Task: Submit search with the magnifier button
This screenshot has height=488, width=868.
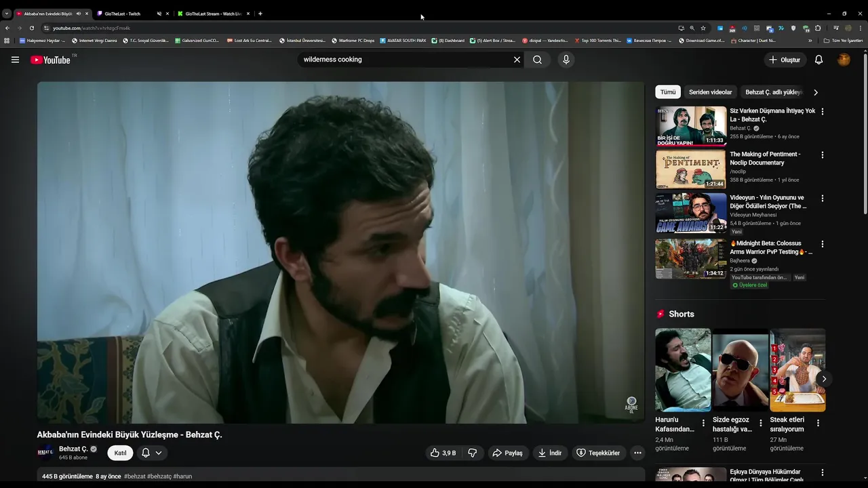Action: 537,60
